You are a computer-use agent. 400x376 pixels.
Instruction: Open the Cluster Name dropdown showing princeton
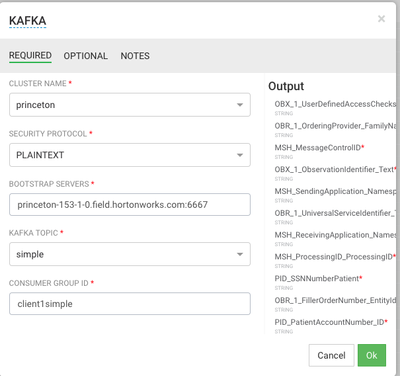[130, 105]
